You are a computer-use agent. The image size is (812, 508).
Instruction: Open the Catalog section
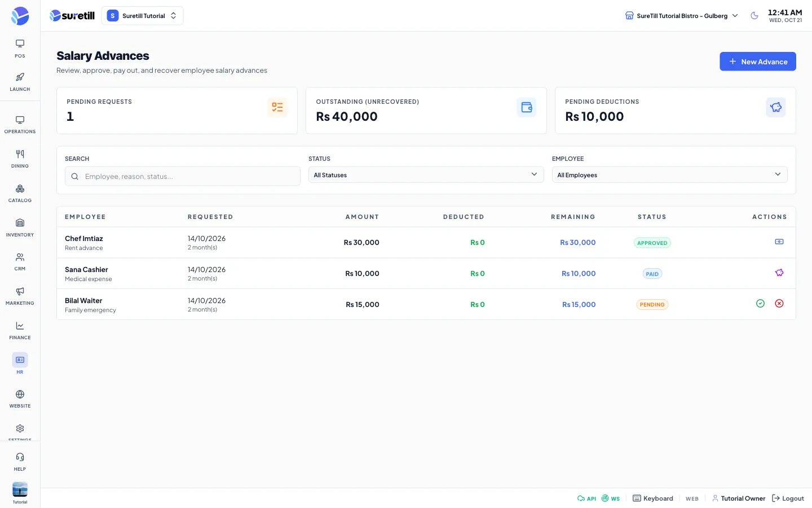click(x=20, y=194)
